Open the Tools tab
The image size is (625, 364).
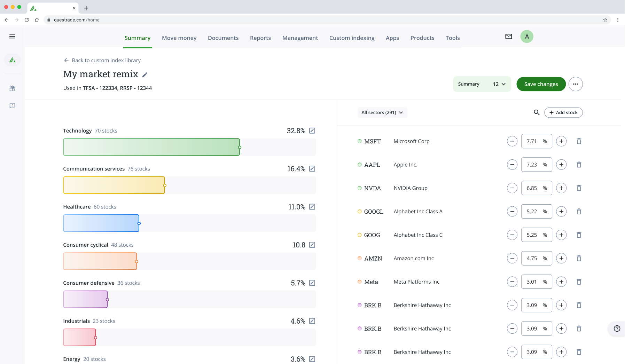(453, 38)
